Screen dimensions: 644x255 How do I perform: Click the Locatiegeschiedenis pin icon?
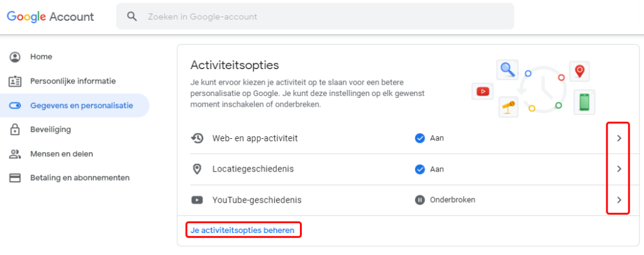tap(197, 169)
